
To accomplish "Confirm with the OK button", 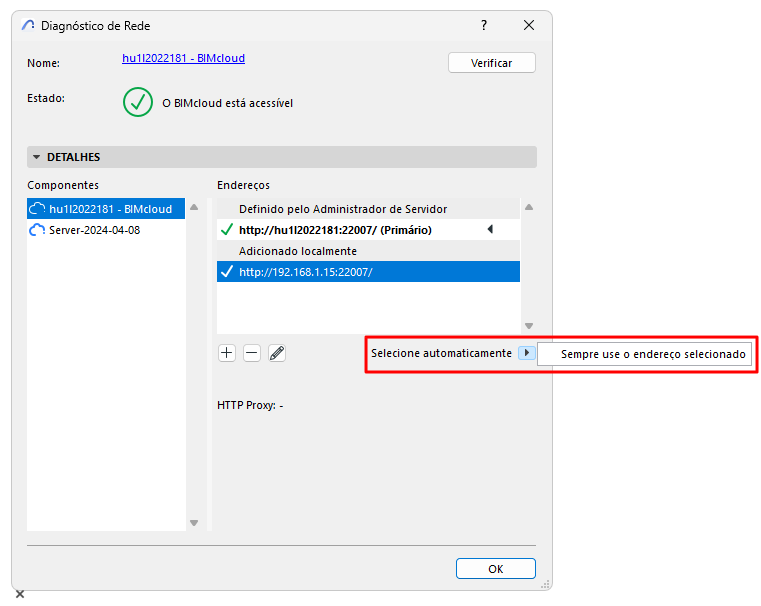I will 495,568.
